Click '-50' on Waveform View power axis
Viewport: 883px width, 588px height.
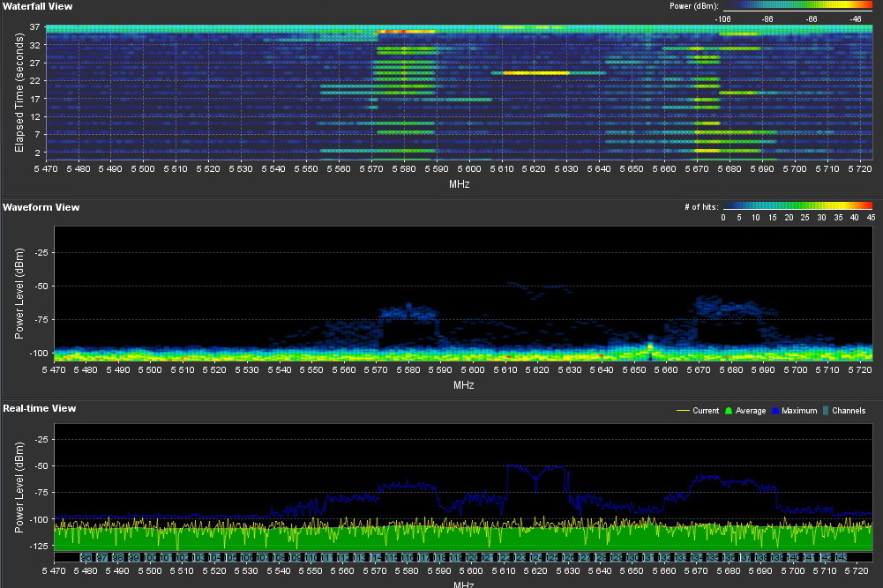(x=41, y=286)
